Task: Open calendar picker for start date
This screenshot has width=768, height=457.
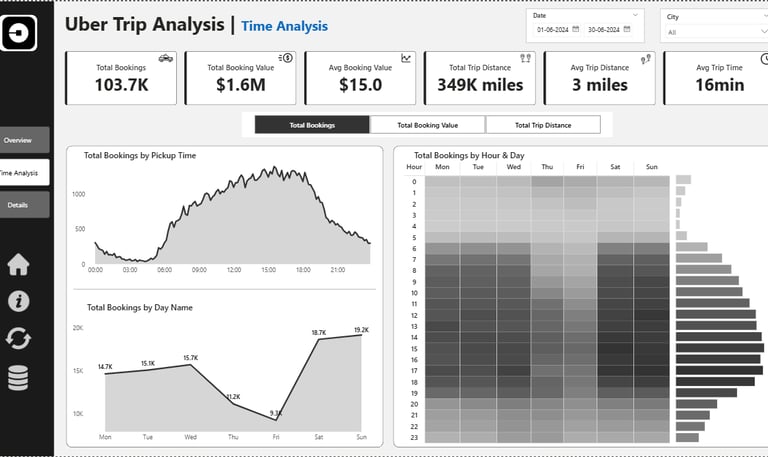Action: [x=576, y=29]
